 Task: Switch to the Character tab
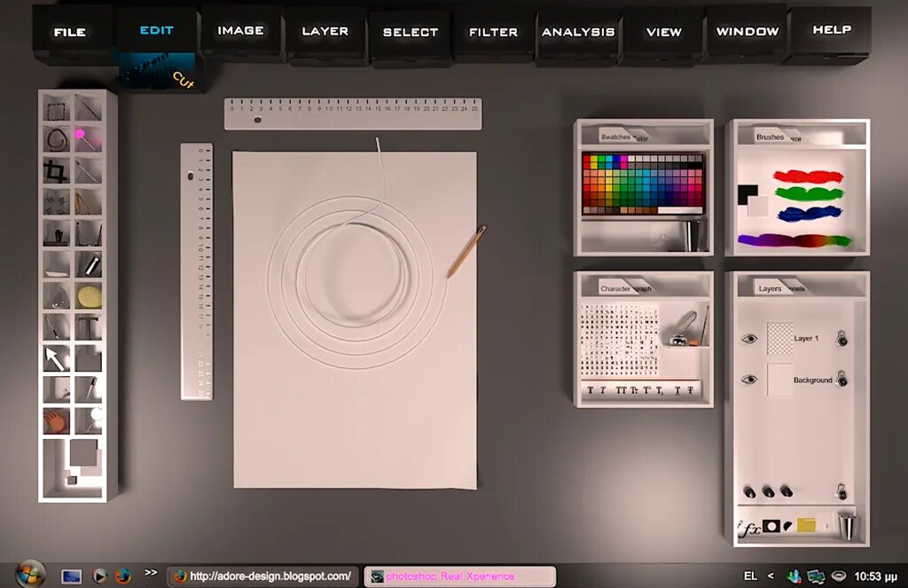(x=615, y=288)
